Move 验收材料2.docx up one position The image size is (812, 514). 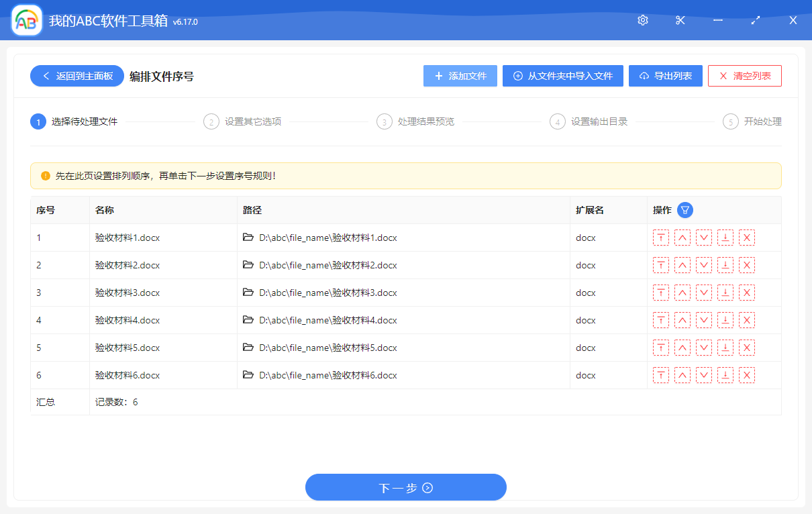point(682,265)
